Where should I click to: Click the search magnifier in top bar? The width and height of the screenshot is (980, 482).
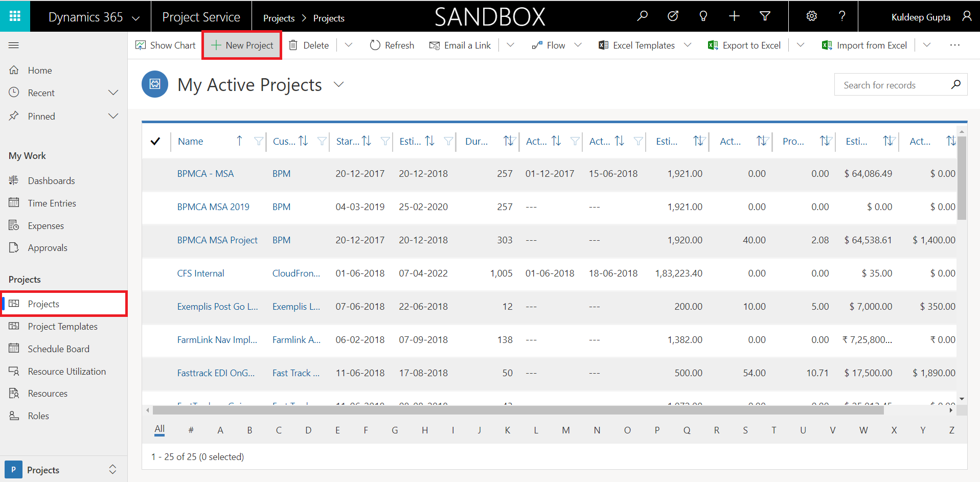coord(643,16)
